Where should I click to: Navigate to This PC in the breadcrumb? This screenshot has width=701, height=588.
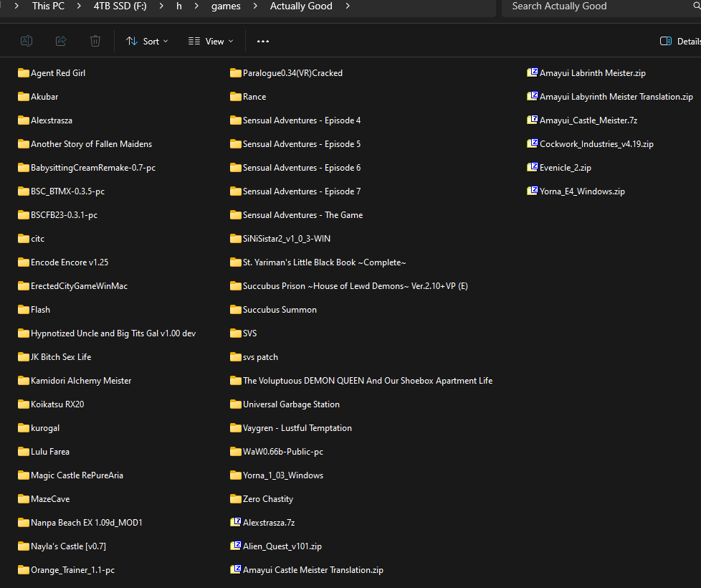(48, 6)
